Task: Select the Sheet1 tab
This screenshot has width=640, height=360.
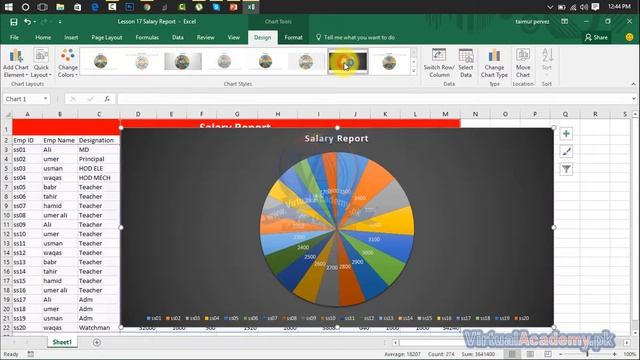Action: [62, 342]
